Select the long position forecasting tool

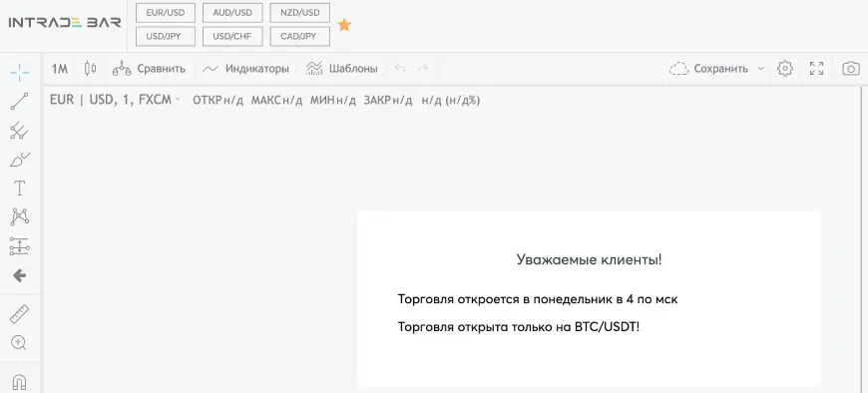(x=19, y=246)
